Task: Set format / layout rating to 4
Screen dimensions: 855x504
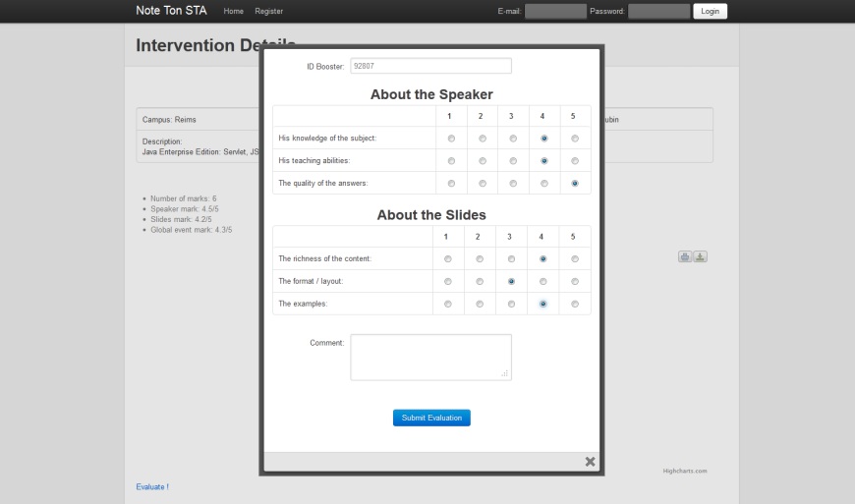Action: (543, 282)
